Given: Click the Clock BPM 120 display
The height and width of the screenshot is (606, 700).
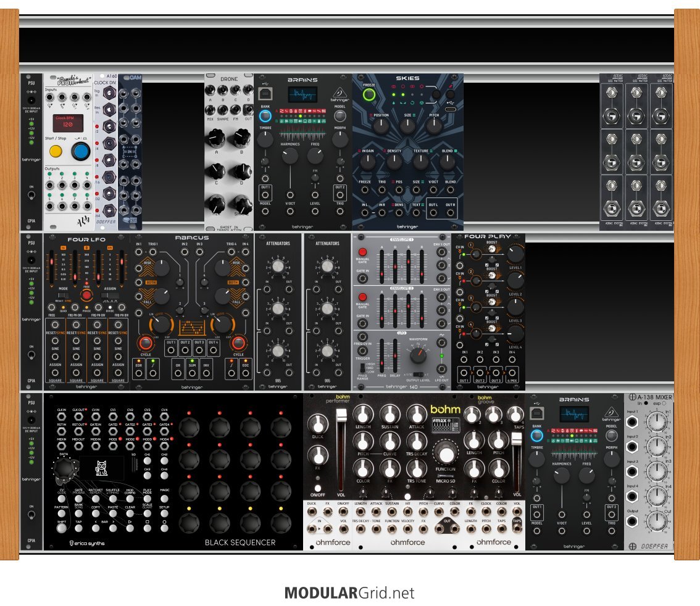Looking at the screenshot, I should 68,123.
